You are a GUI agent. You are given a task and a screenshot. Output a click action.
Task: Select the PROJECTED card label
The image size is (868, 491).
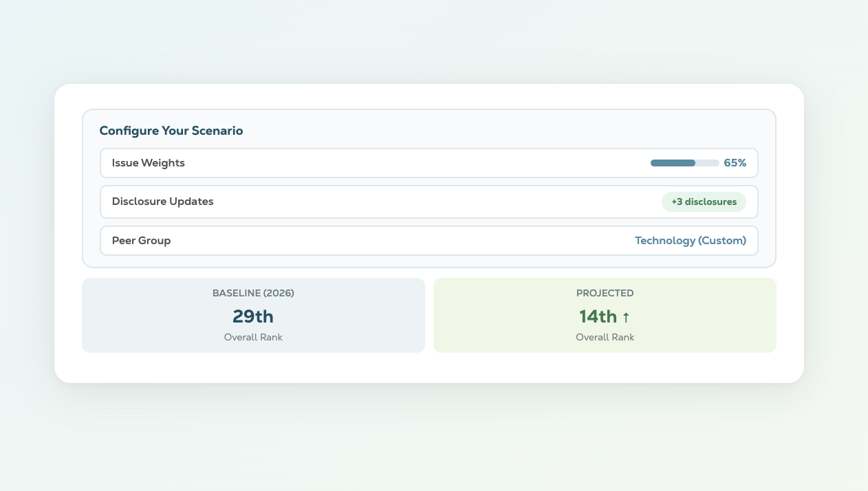(605, 293)
